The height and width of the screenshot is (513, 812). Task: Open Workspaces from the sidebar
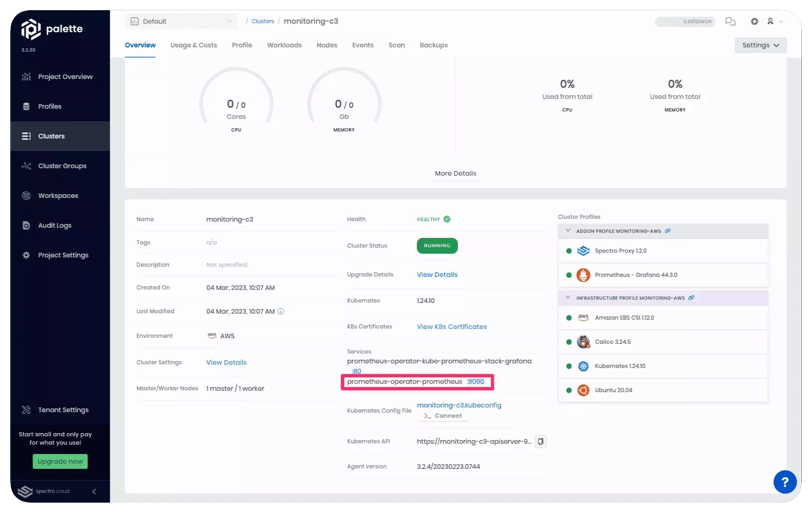27,195
